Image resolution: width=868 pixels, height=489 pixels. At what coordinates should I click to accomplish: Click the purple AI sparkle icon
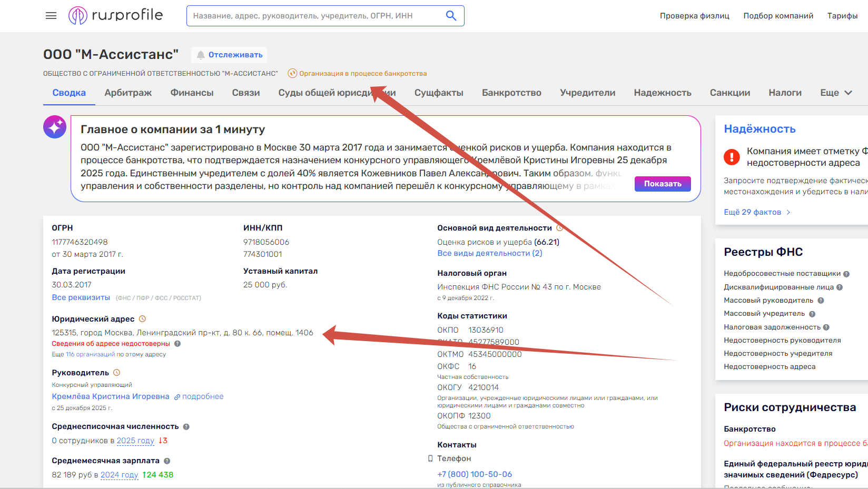point(55,127)
